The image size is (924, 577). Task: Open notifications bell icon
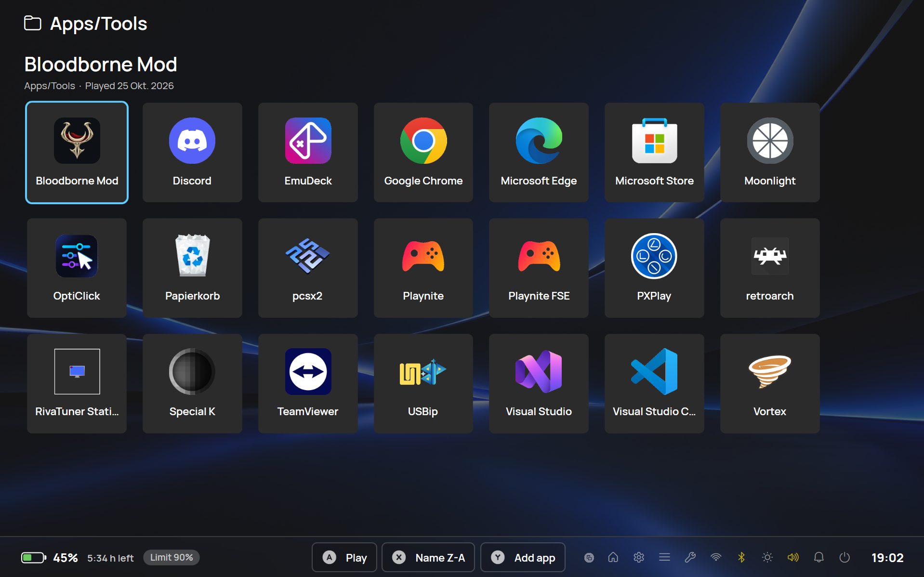click(818, 557)
